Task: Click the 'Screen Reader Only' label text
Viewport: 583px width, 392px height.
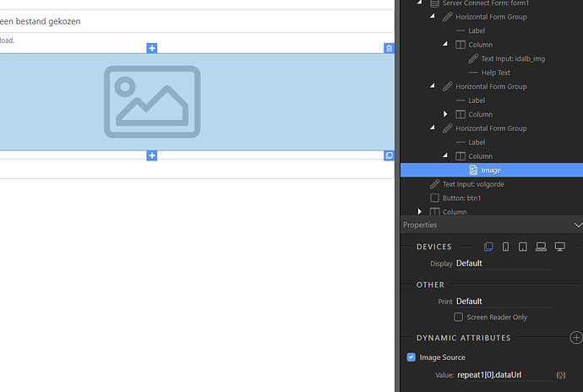Action: click(497, 318)
